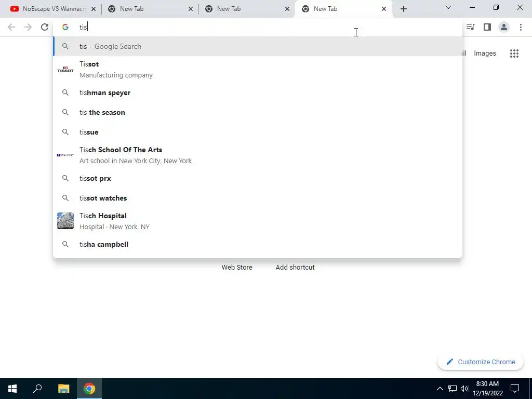Open a new tab with the plus button
The width and height of the screenshot is (532, 399).
[403, 9]
